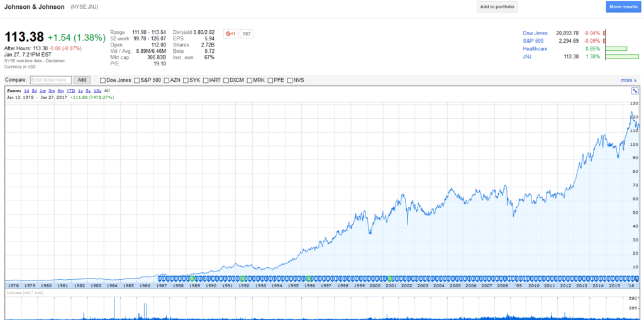Image resolution: width=644 pixels, height=320 pixels.
Task: Click the 1989 green split marker on timeline
Action: [192, 278]
